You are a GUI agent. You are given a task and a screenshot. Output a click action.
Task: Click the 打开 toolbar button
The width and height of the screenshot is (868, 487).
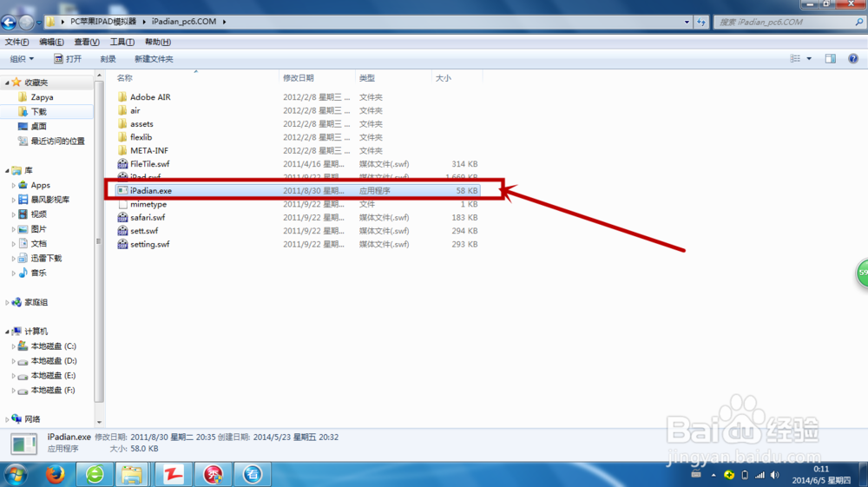tap(68, 59)
